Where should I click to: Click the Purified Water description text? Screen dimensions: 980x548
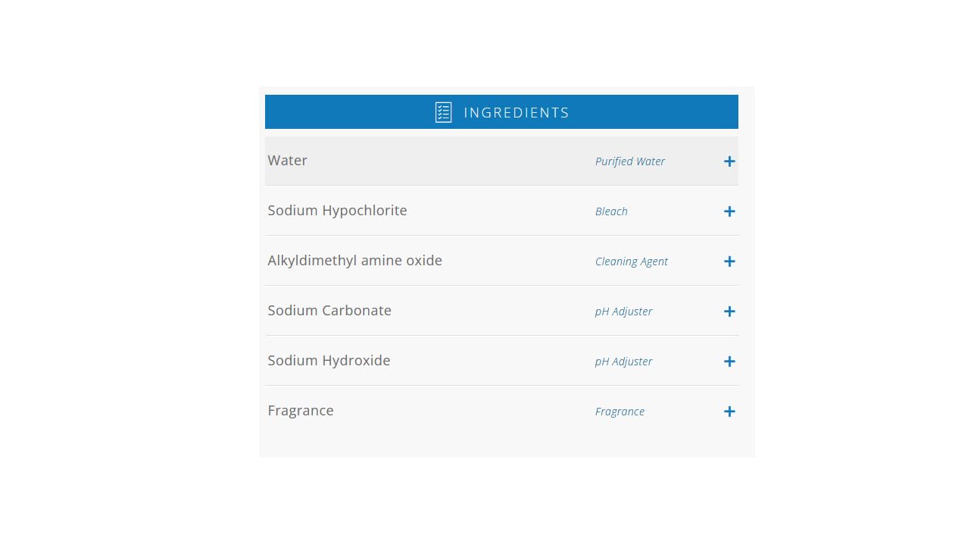click(630, 161)
